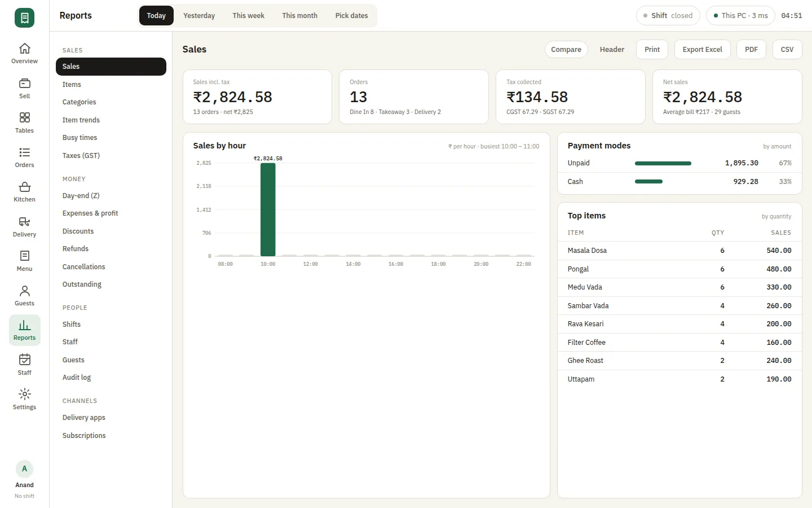812x508 pixels.
Task: Click the Sales incl. tax summary card
Action: point(257,97)
